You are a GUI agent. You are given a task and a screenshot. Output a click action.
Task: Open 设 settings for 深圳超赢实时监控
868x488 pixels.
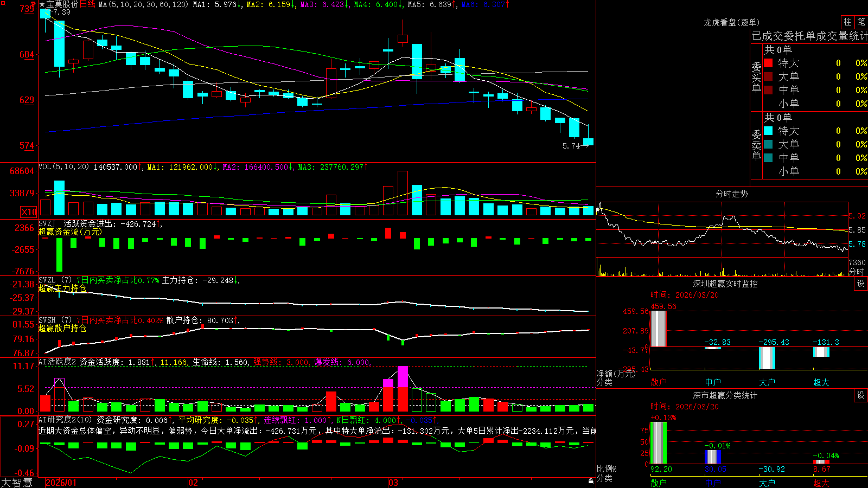click(861, 284)
